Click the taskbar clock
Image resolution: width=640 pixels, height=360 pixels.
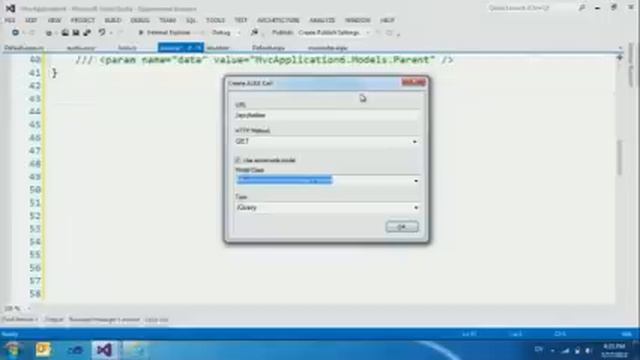(614, 351)
